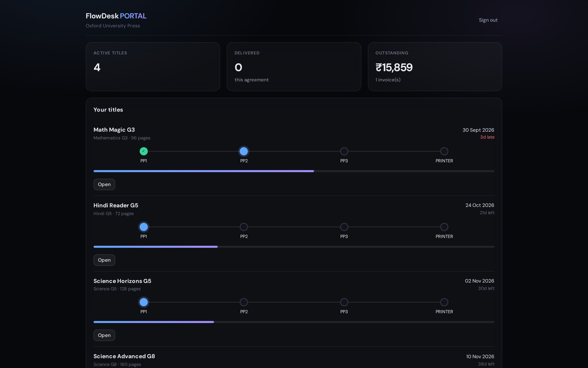Click 'Hindi G5 · 72 pages' subtitle

point(113,214)
